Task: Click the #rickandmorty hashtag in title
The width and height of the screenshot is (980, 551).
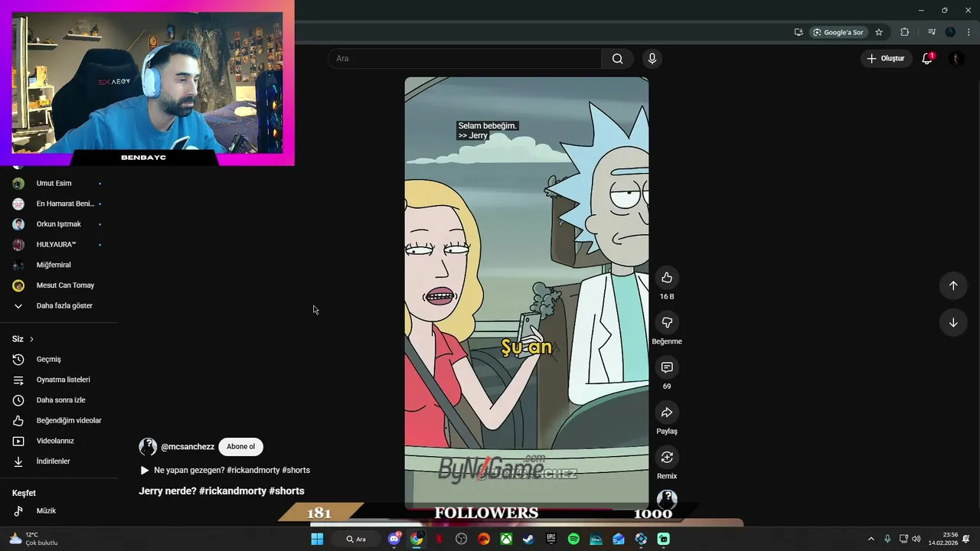Action: tap(232, 491)
